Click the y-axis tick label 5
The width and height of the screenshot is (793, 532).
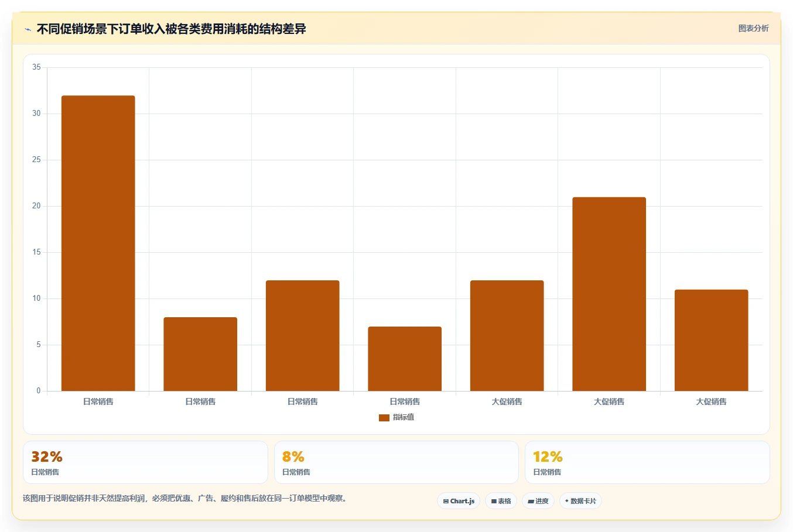39,345
